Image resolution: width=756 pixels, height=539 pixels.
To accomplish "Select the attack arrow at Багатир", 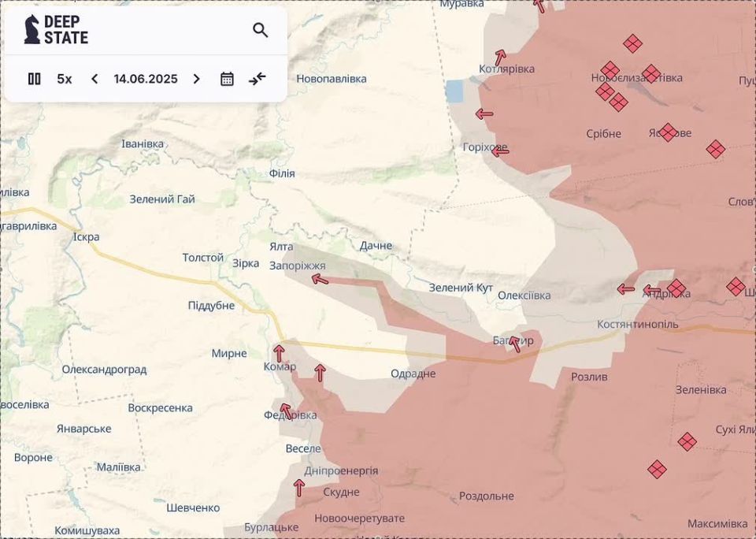I will [x=514, y=344].
